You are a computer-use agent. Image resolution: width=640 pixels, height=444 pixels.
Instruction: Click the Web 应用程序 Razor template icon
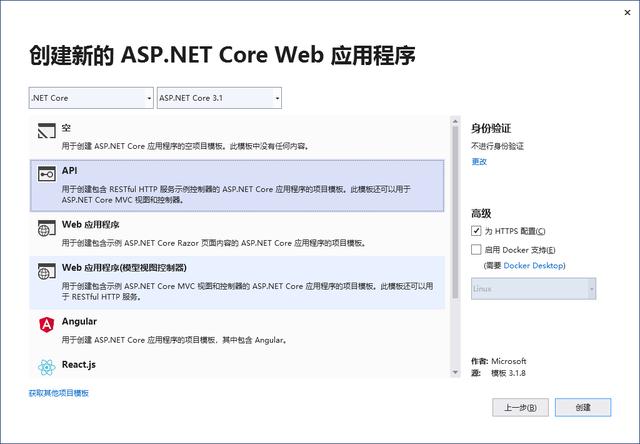[47, 228]
